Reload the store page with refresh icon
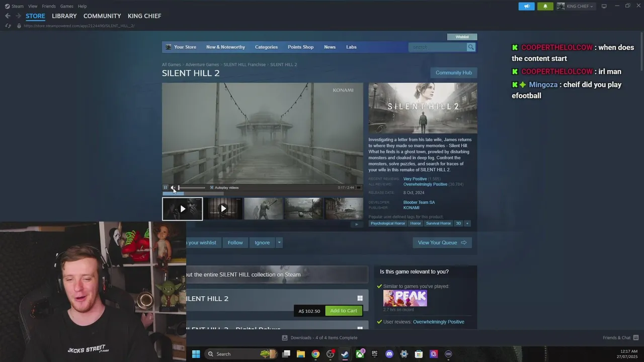 click(x=8, y=26)
